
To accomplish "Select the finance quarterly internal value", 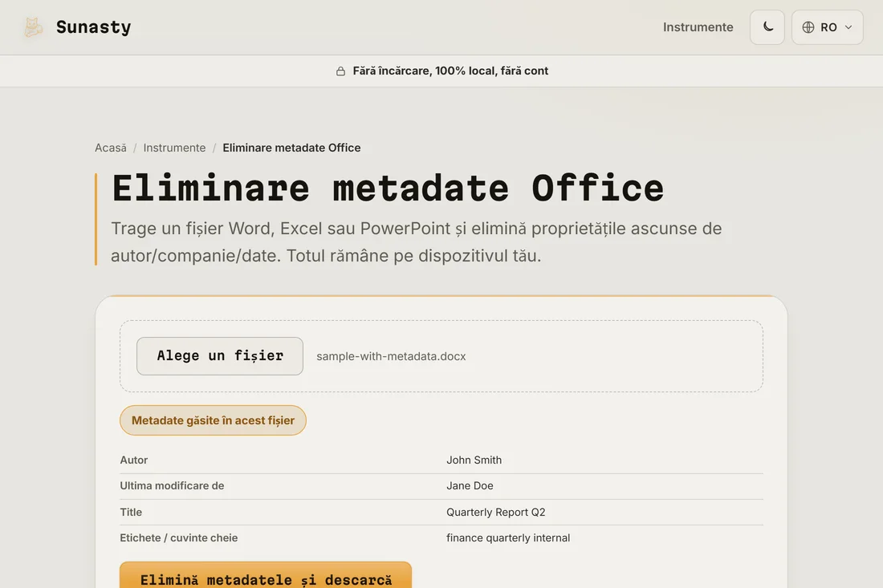I will 508,538.
